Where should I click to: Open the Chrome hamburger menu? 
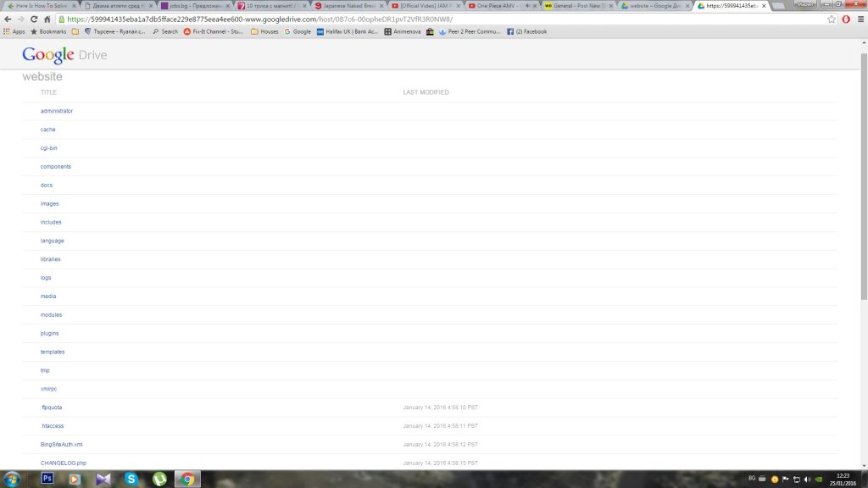click(x=861, y=19)
